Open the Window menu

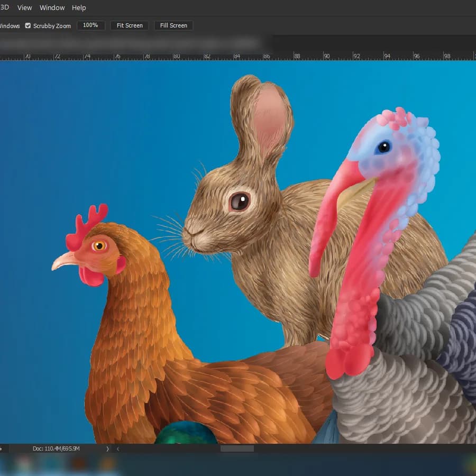click(x=52, y=8)
